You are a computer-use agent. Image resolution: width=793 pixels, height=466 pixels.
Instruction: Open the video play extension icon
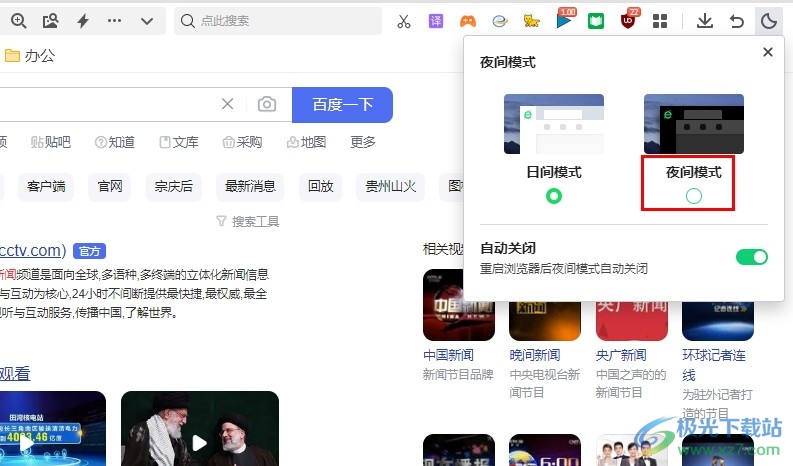(564, 20)
